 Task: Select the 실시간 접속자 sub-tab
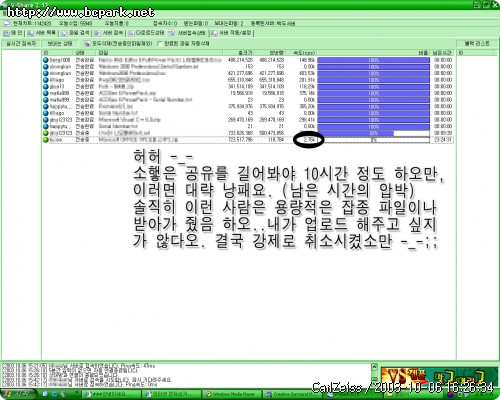pos(21,43)
